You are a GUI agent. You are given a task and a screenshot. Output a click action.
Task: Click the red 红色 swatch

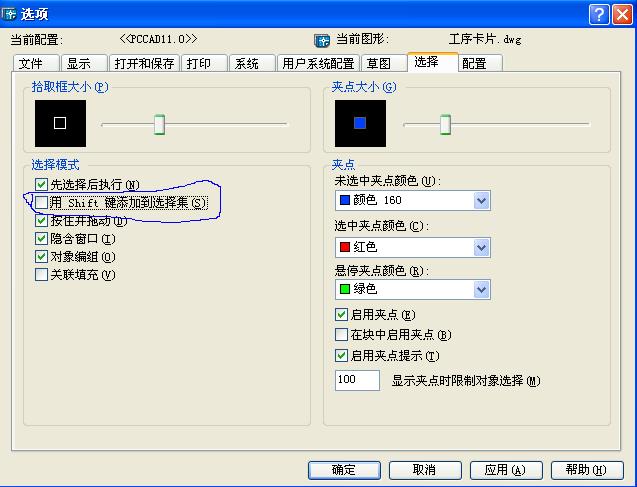click(345, 247)
